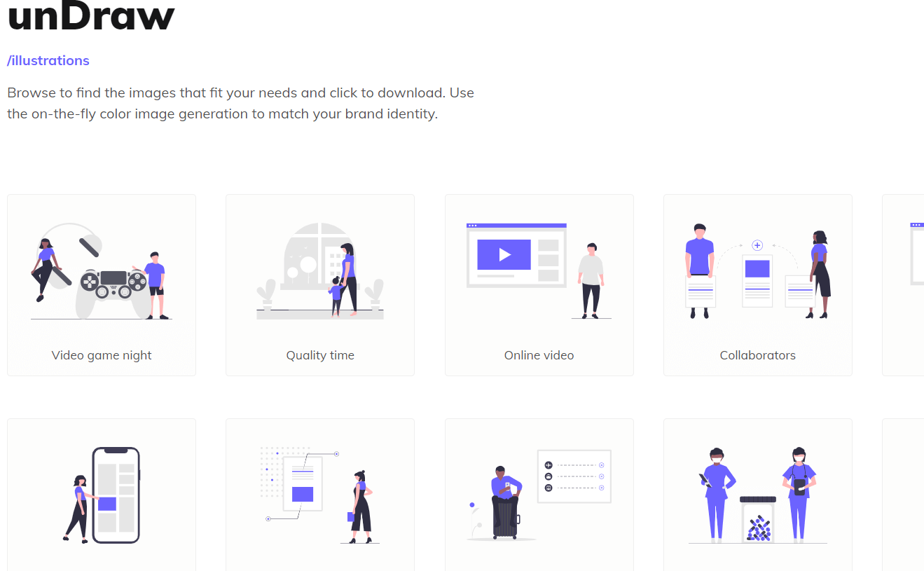Image resolution: width=924 pixels, height=571 pixels.
Task: Click the unDraw site title
Action: tap(90, 15)
